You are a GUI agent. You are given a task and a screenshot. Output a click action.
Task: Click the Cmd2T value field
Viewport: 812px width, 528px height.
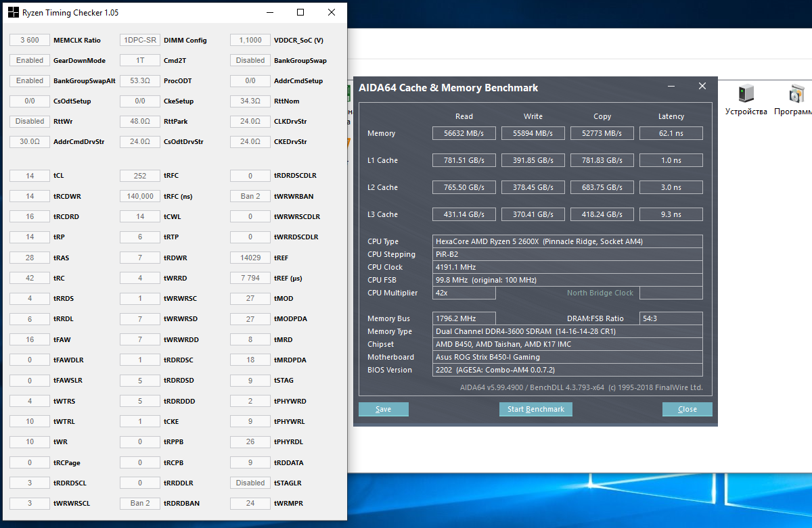140,60
